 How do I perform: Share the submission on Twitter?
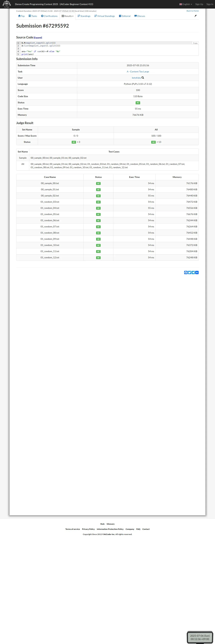point(190,273)
